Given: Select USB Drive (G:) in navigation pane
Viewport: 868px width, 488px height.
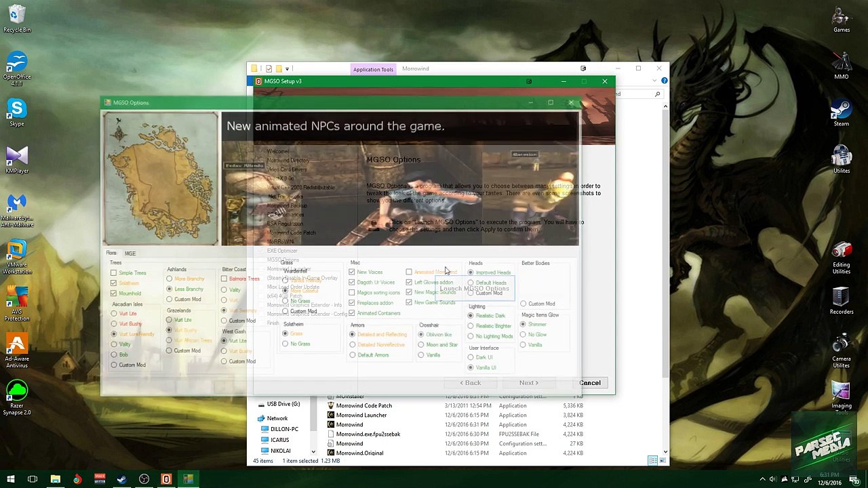Looking at the screenshot, I should (283, 404).
